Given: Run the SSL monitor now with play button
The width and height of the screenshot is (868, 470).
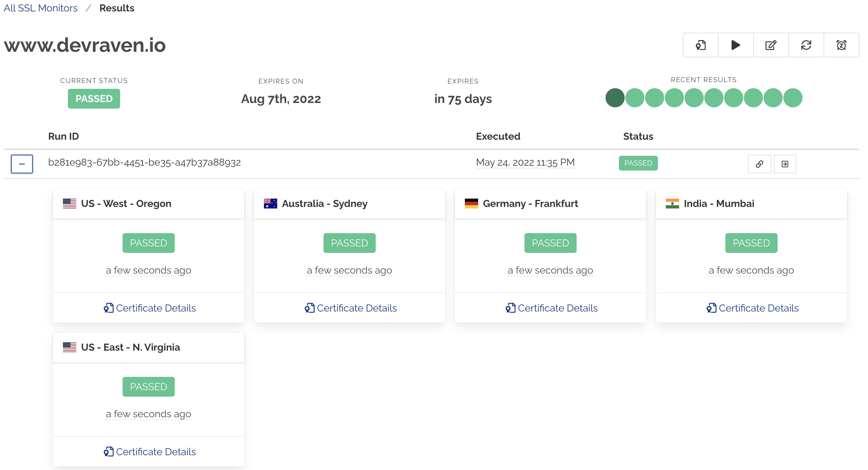Looking at the screenshot, I should [x=736, y=45].
